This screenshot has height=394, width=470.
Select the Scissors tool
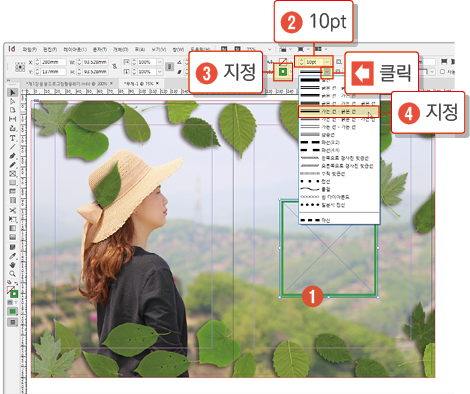[x=13, y=210]
